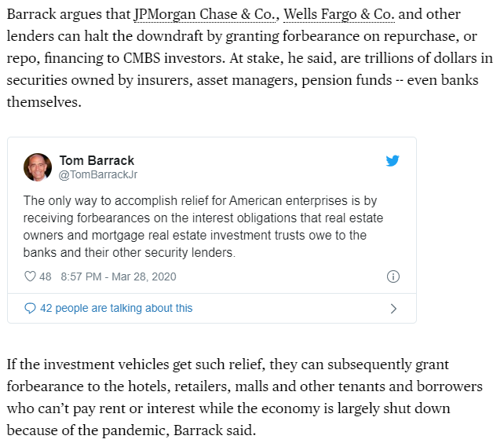Click the 48 likes count
The height and width of the screenshot is (443, 504).
pyautogui.click(x=46, y=276)
